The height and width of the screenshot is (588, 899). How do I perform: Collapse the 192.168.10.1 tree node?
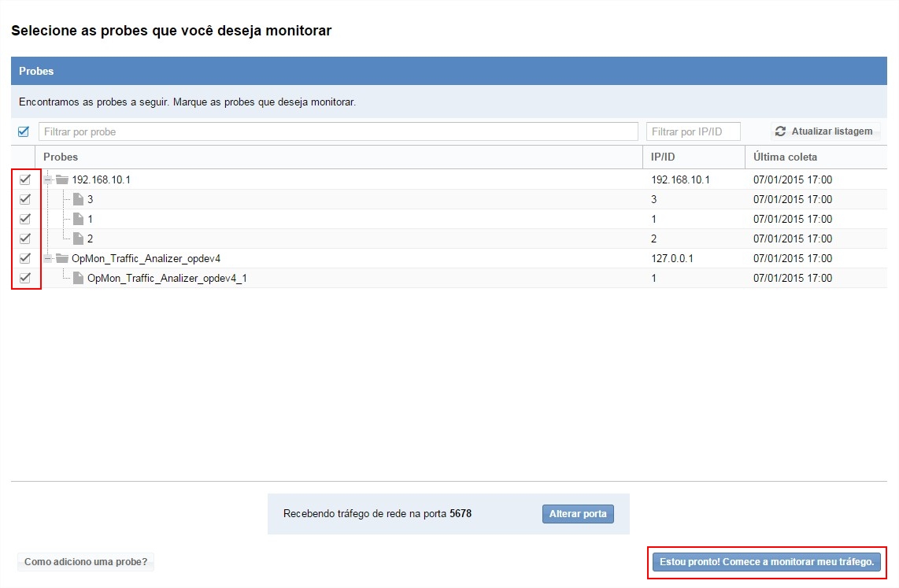point(48,179)
